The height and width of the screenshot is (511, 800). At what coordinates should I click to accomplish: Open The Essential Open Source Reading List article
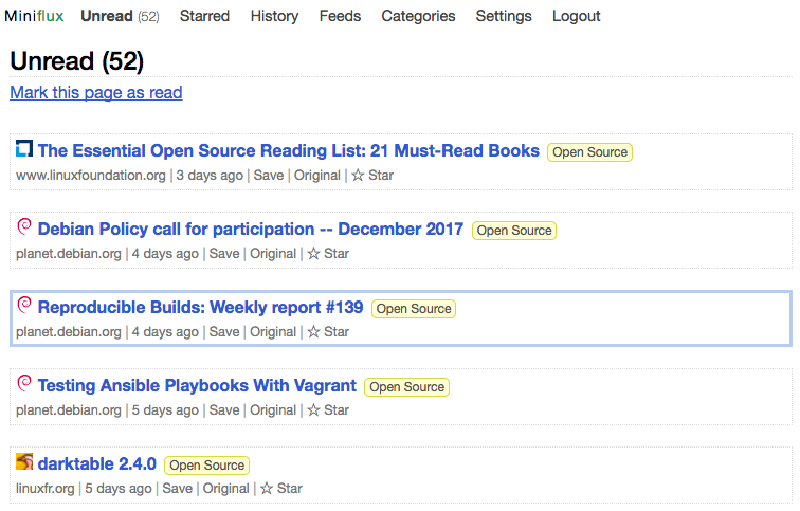tap(288, 151)
